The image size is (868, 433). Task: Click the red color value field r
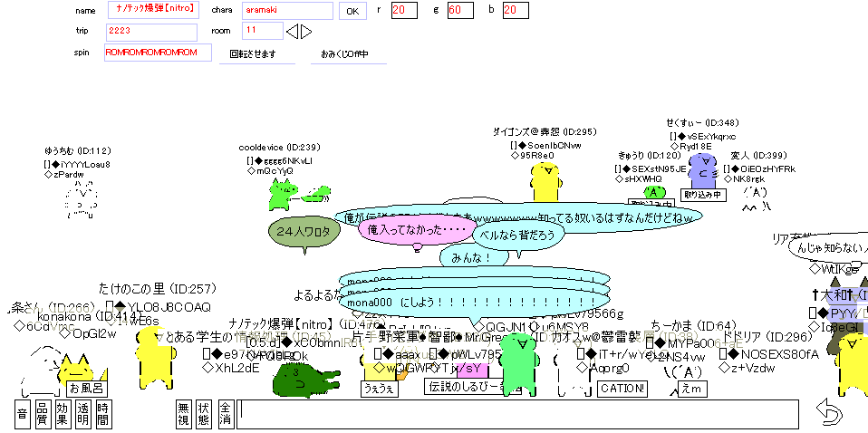(403, 10)
